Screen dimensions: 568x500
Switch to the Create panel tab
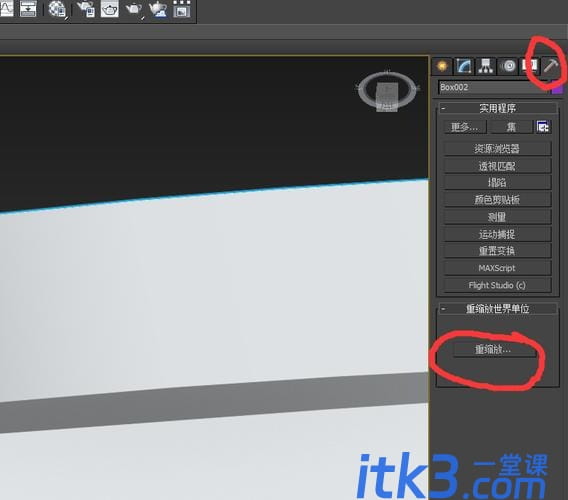[x=442, y=66]
